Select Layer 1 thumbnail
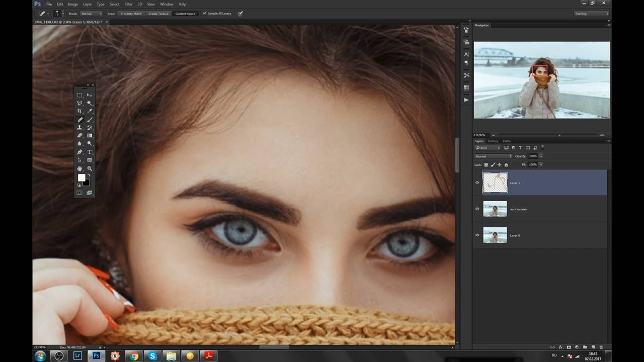Screen dimensions: 644x362 (x=495, y=183)
